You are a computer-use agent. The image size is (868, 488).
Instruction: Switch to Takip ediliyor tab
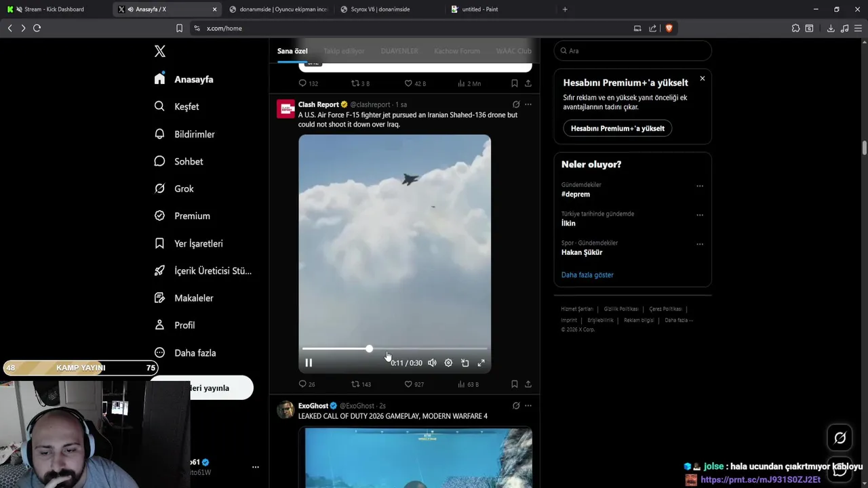click(x=344, y=51)
